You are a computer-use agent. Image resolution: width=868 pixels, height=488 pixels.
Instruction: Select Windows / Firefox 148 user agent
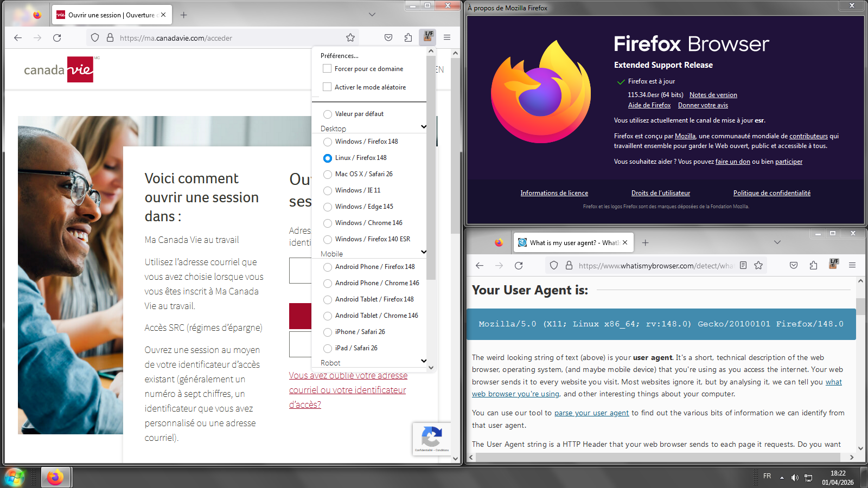click(x=328, y=142)
